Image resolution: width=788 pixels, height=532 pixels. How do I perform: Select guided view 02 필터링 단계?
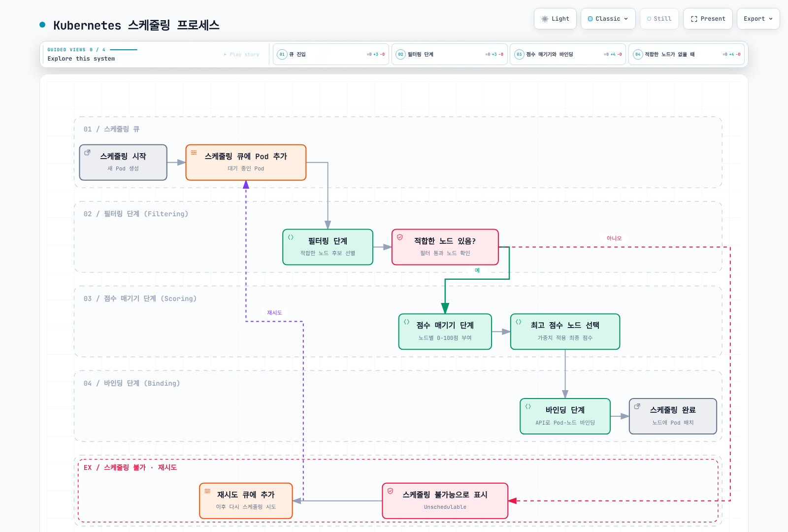(450, 54)
